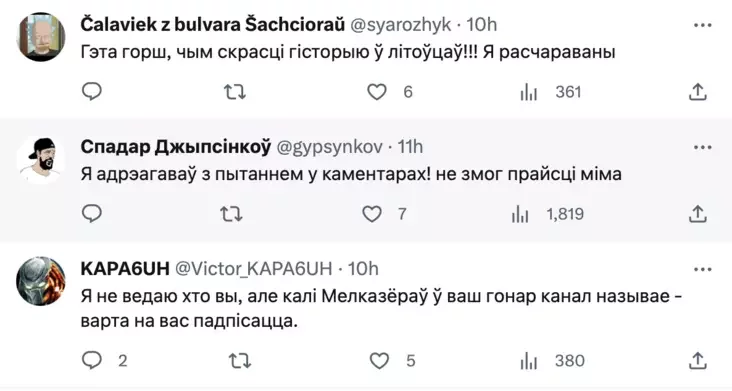Retweet the @syarozhyk post
Image resolution: width=732 pixels, height=391 pixels.
(235, 92)
